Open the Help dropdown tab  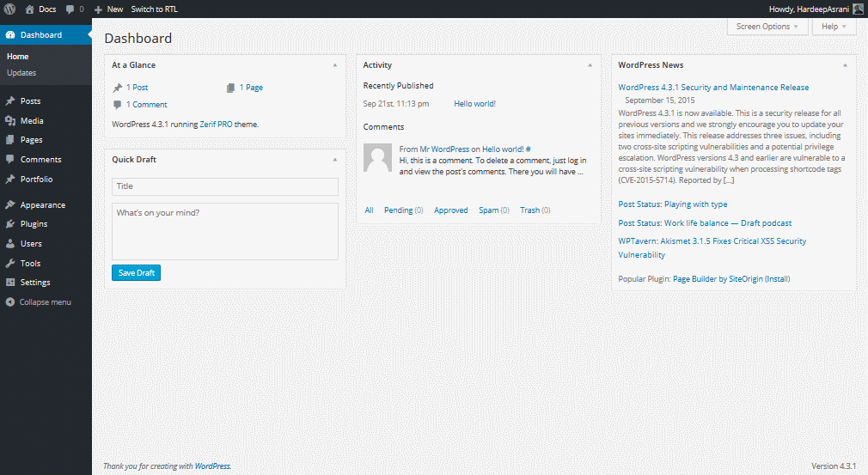(x=834, y=27)
